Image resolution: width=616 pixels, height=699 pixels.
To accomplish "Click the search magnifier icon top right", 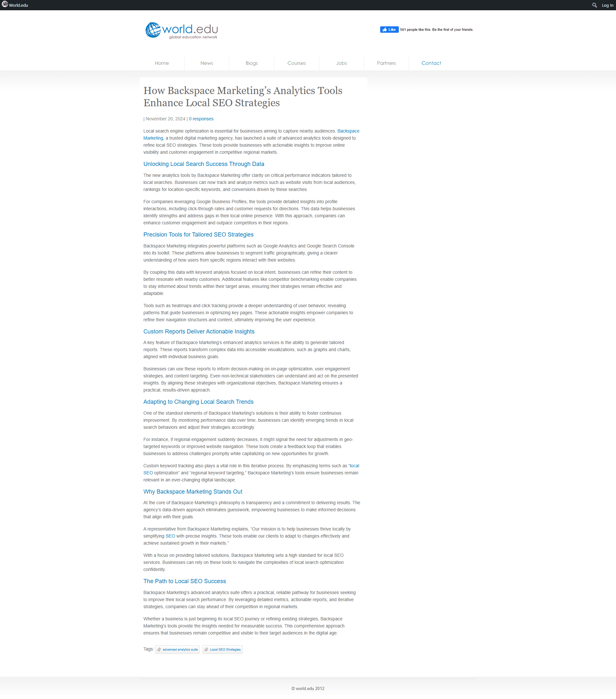I will click(x=594, y=5).
